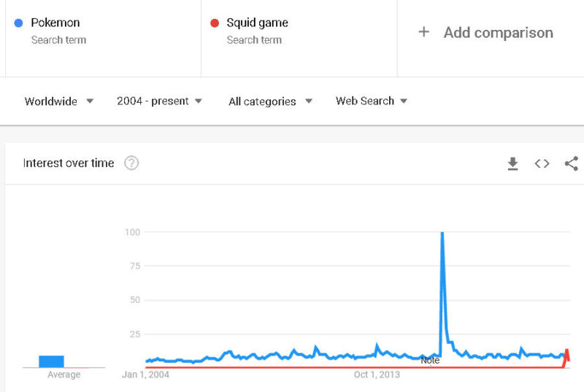Open the help icon beside Interest over time
This screenshot has width=584, height=392.
131,163
